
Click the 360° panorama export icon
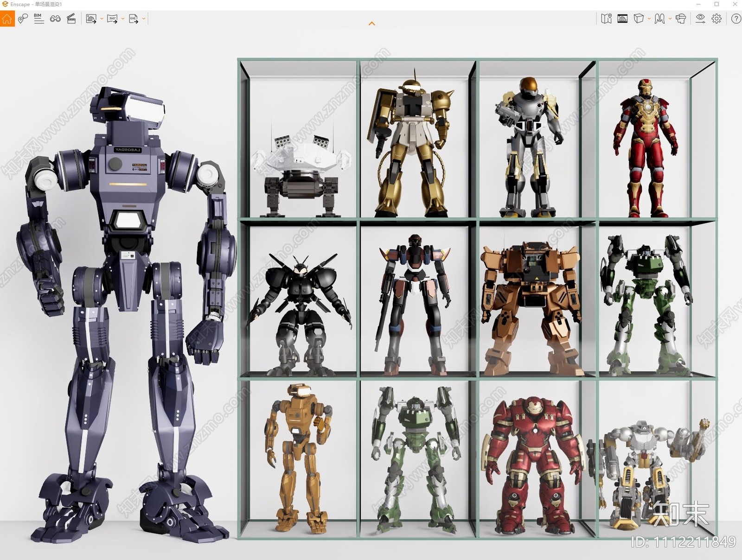112,19
